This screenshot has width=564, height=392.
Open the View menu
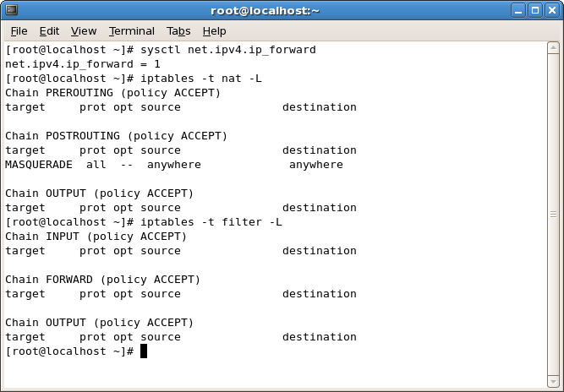[x=84, y=31]
